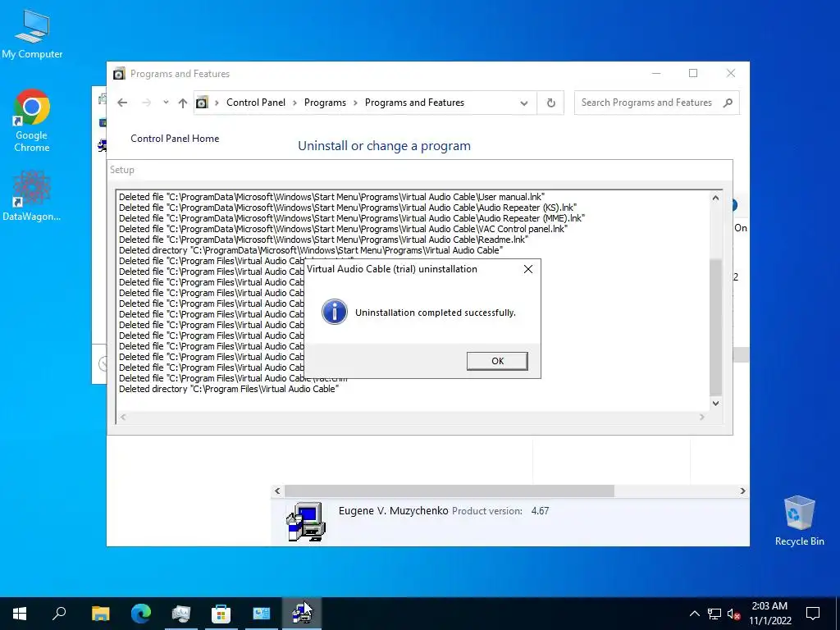Image resolution: width=840 pixels, height=630 pixels.
Task: Click the programs list horizontal scrollbar thumb
Action: pos(450,491)
